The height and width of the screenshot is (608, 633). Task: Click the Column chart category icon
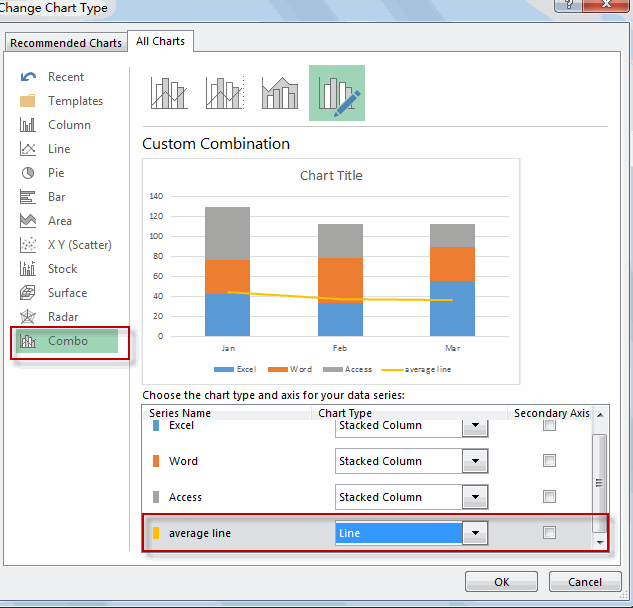(x=28, y=125)
